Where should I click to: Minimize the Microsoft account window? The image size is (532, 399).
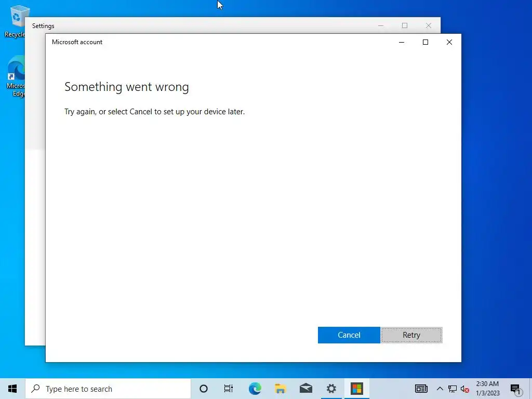tap(402, 42)
